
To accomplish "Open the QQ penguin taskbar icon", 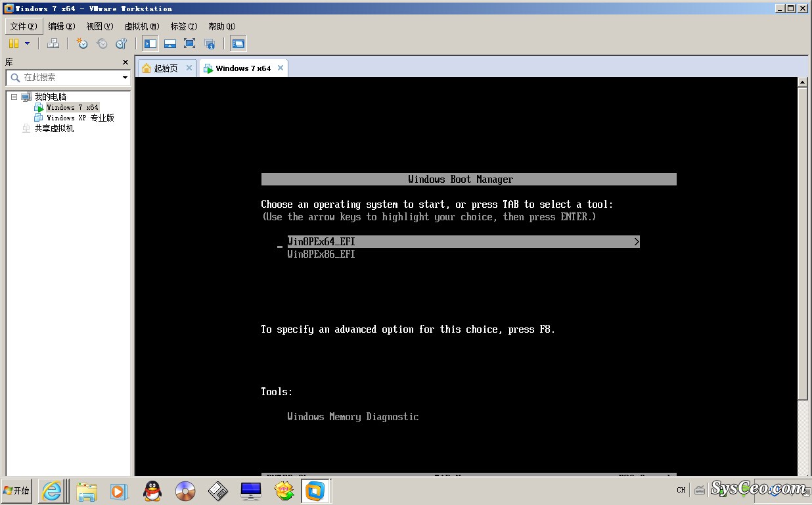I will click(x=152, y=491).
